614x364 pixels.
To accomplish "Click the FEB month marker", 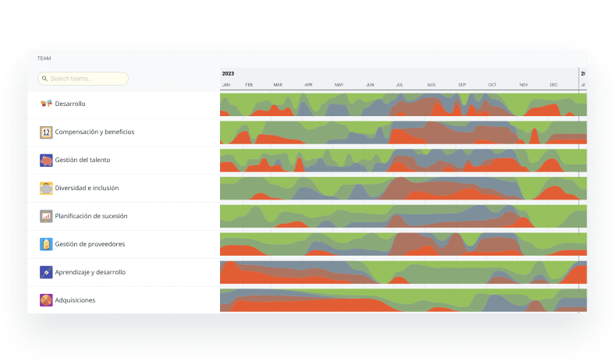I will [249, 85].
